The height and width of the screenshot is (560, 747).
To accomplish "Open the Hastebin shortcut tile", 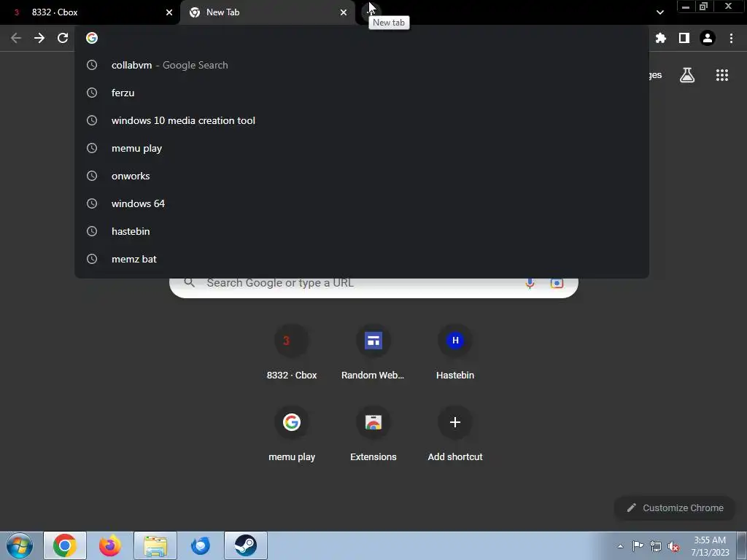I will pos(455,353).
